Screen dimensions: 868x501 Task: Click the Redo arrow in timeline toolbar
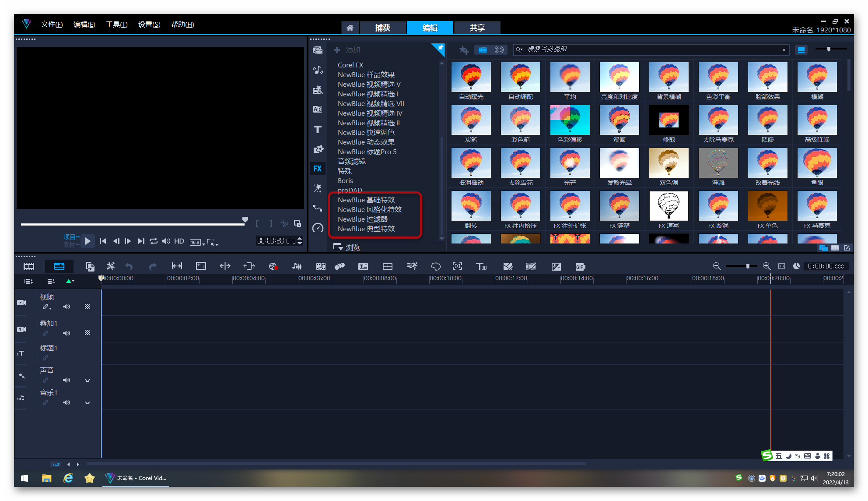[x=152, y=266]
